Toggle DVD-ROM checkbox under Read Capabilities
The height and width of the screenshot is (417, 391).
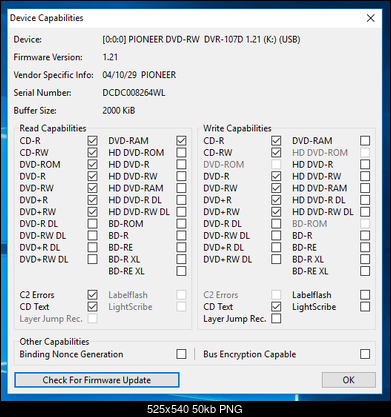92,164
